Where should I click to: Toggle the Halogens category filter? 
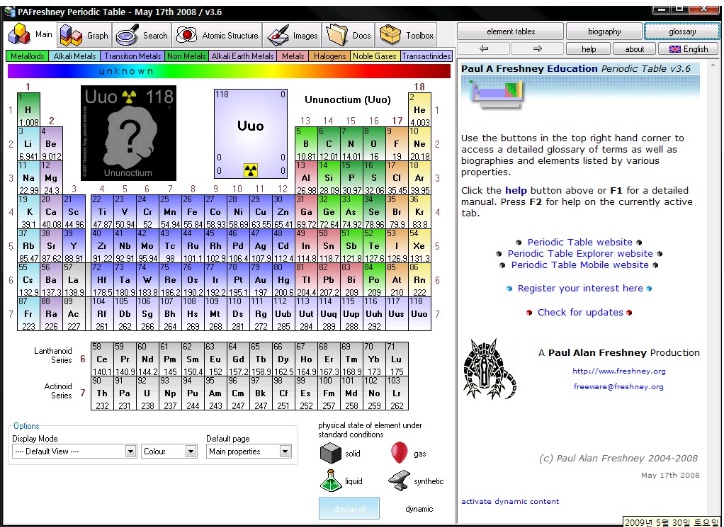(329, 56)
